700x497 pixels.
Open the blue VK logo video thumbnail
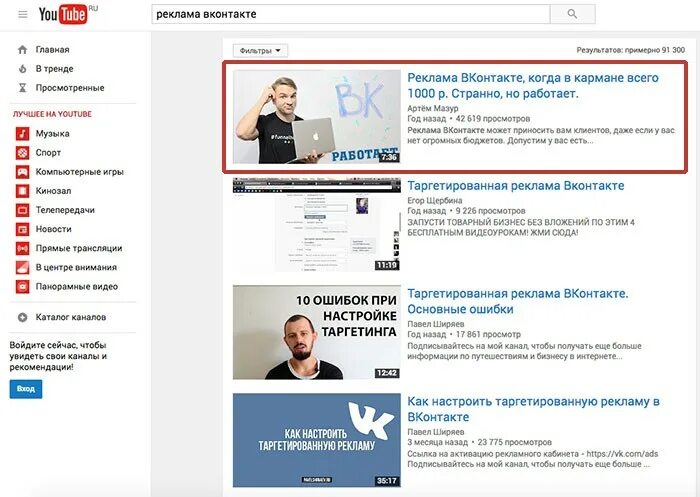(x=317, y=440)
